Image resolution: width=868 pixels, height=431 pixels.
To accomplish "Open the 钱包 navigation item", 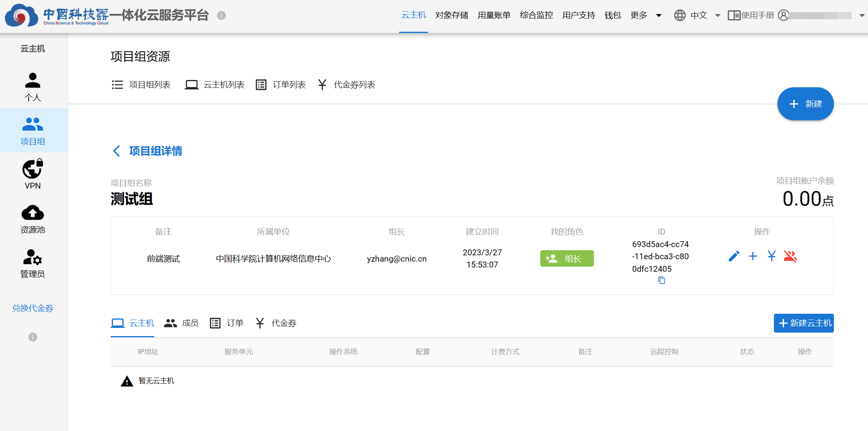I will point(613,15).
